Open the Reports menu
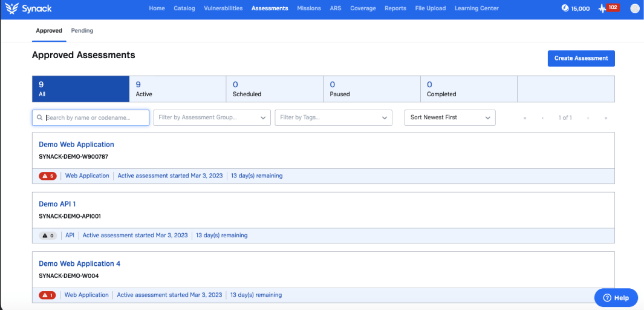The image size is (644, 310). click(x=395, y=8)
